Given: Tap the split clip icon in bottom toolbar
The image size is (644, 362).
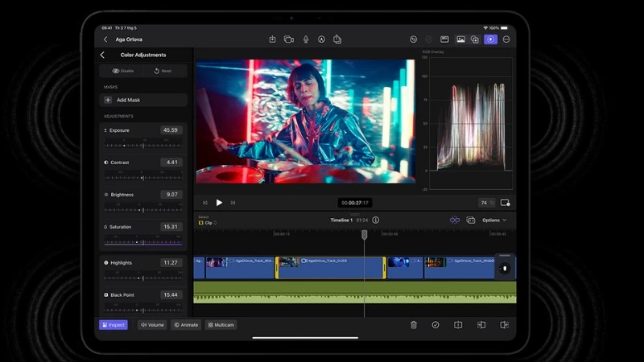Looking at the screenshot, I should pyautogui.click(x=458, y=325).
